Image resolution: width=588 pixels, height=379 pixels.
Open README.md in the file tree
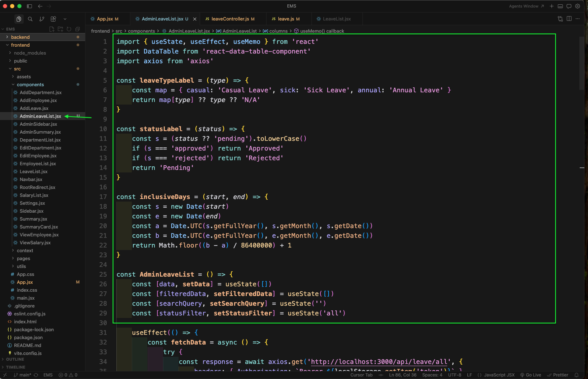pyautogui.click(x=42, y=345)
